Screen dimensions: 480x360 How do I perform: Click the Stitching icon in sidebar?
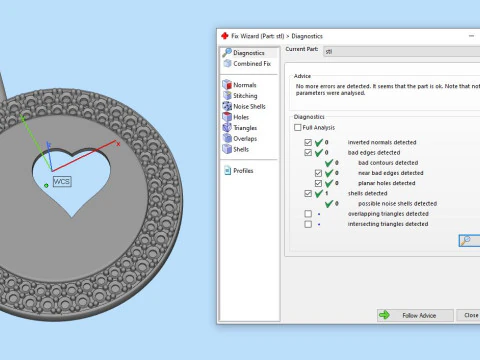pos(227,95)
